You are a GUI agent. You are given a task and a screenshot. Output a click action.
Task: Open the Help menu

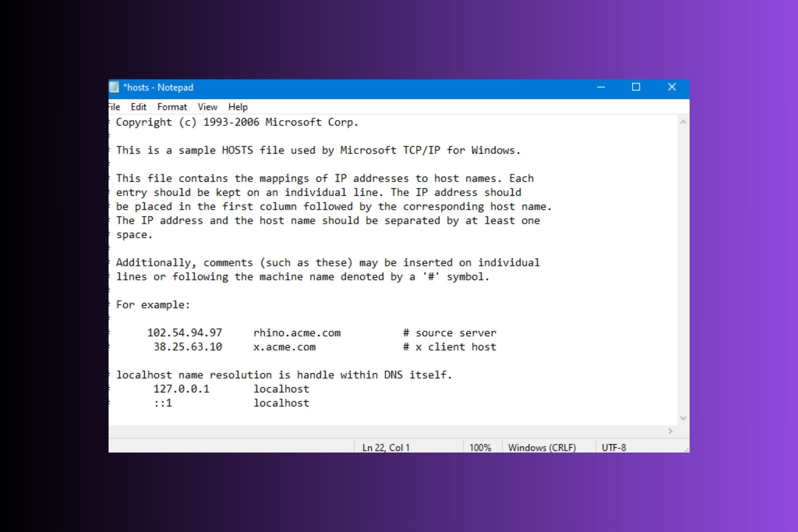[x=238, y=107]
